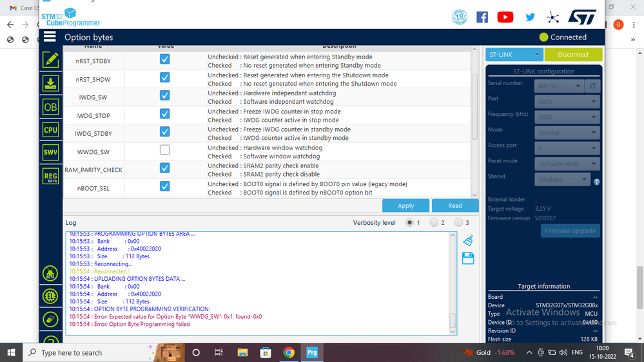Check the WWDG_SW checkbox

click(164, 150)
